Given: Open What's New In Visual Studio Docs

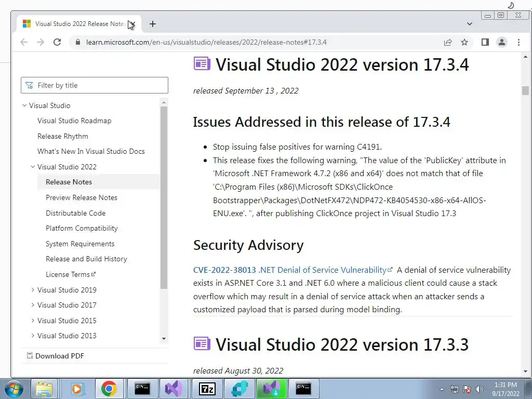Looking at the screenshot, I should [x=91, y=151].
